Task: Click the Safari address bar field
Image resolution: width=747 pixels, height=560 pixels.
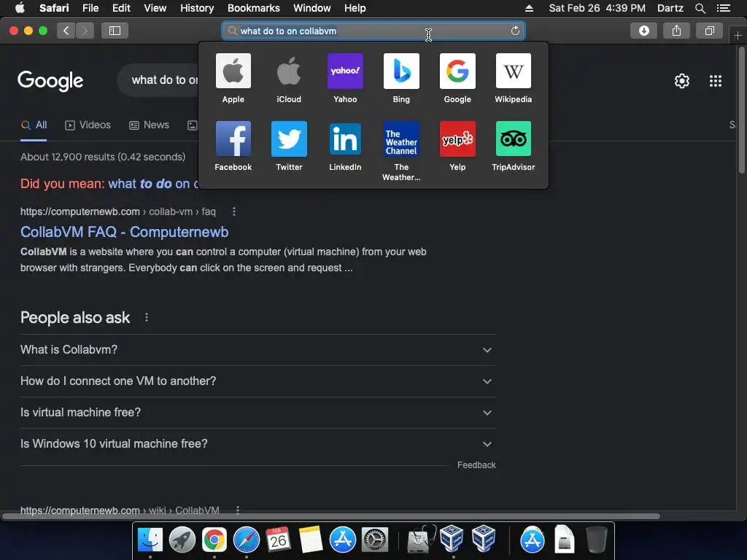Action: point(373,31)
